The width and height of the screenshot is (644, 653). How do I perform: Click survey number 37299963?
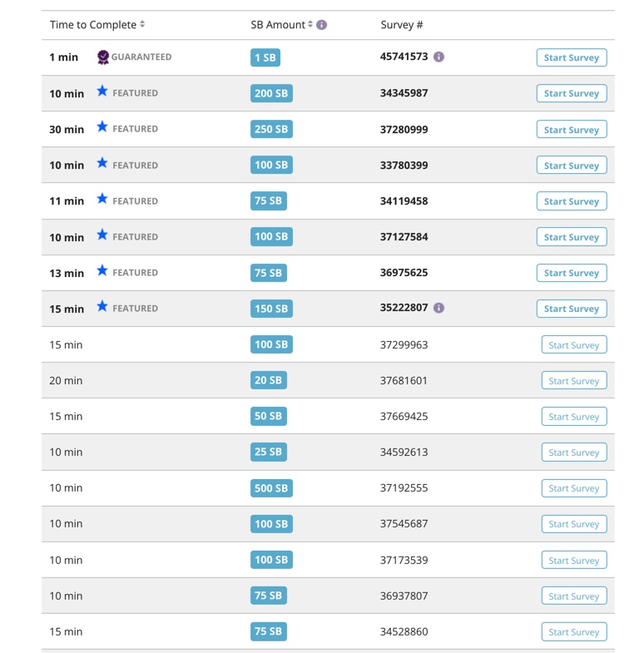404,344
